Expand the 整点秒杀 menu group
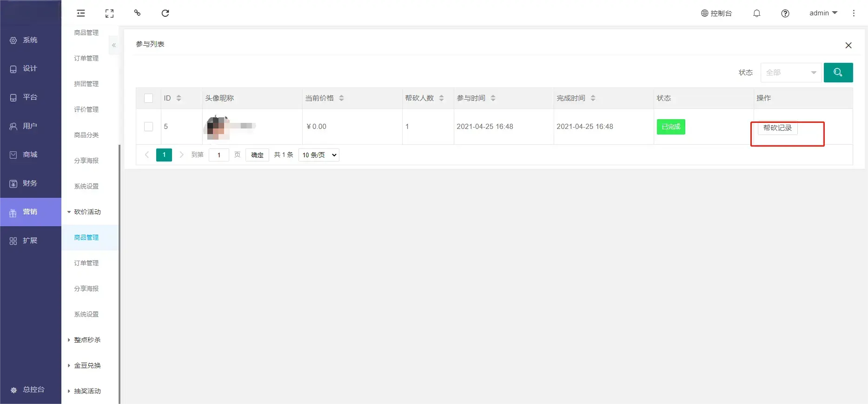 87,340
